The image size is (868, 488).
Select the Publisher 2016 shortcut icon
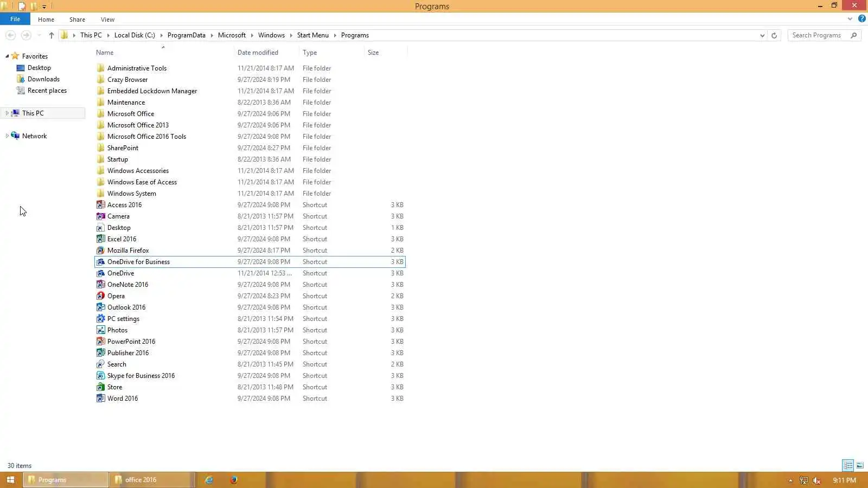(100, 353)
